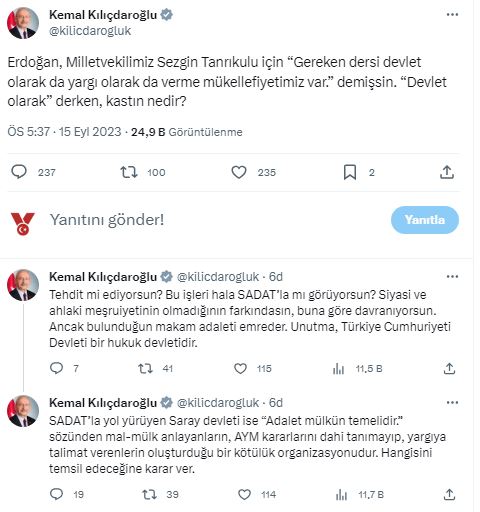Retweet the main tweet with 100 retweets
This screenshot has height=512, width=480.
[x=129, y=172]
